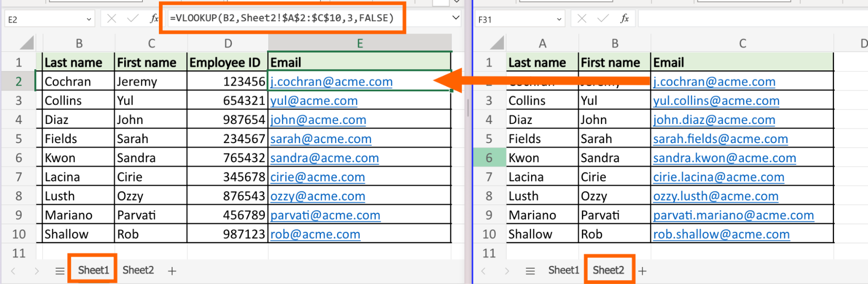Click into the formula bar with the VLOOKUP formula

pos(282,18)
